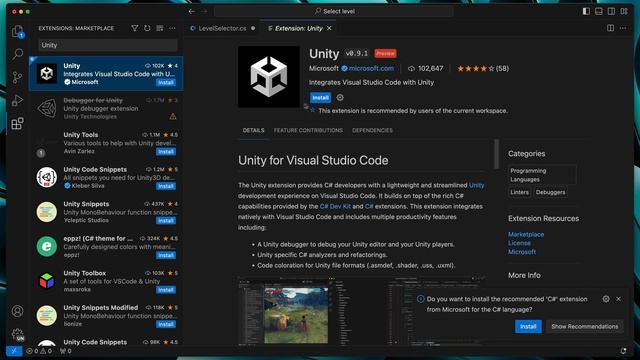640x360 pixels.
Task: Refresh the extensions list
Action: click(147, 28)
